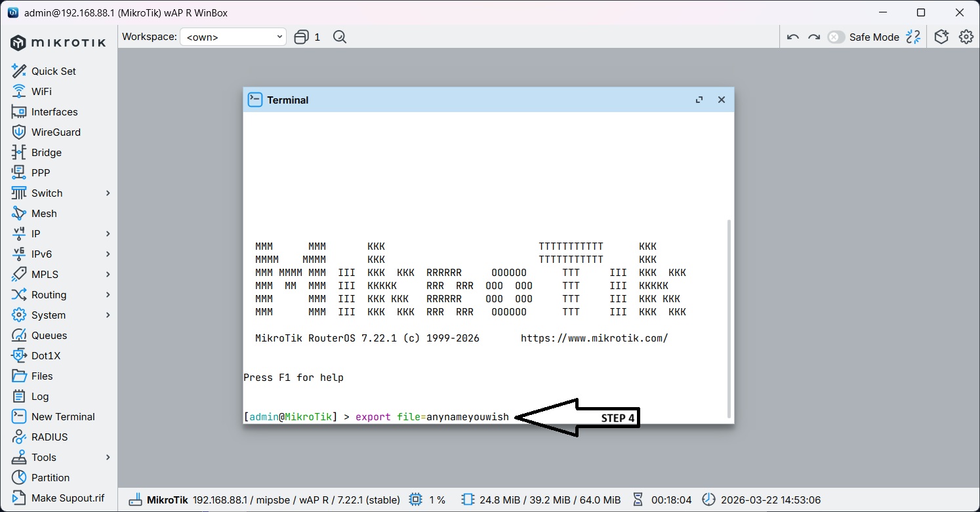Toggle the Safe Mode switch
Screen dimensions: 980x512
click(836, 37)
